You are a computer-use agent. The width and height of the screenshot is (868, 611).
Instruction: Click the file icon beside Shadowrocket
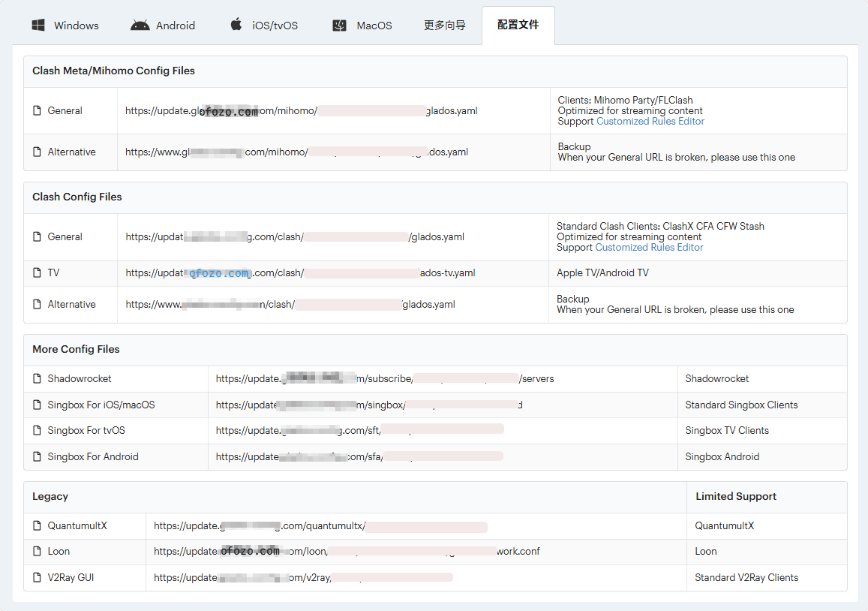38,379
